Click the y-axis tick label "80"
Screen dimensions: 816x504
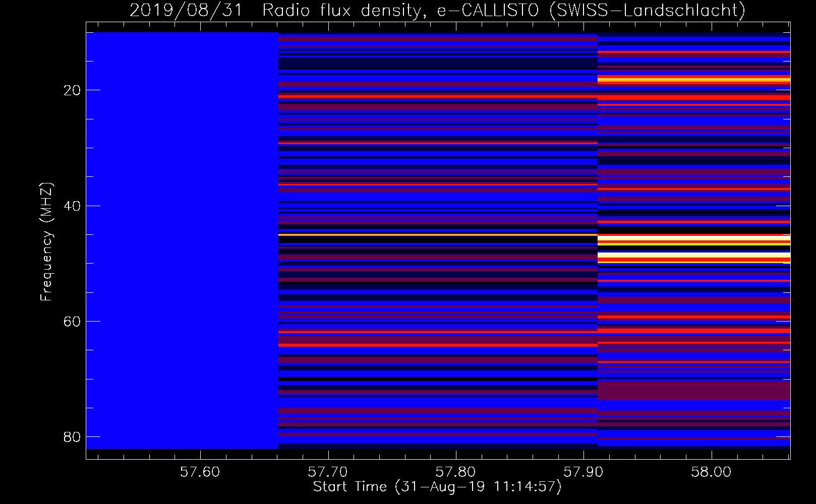72,436
